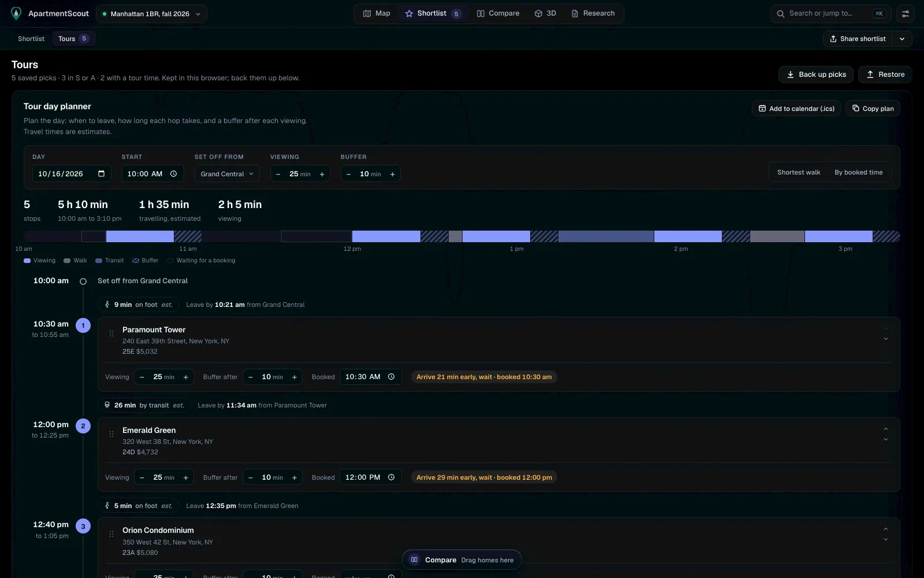Image resolution: width=924 pixels, height=578 pixels.
Task: Move Emerald Green down one stop
Action: [885, 440]
